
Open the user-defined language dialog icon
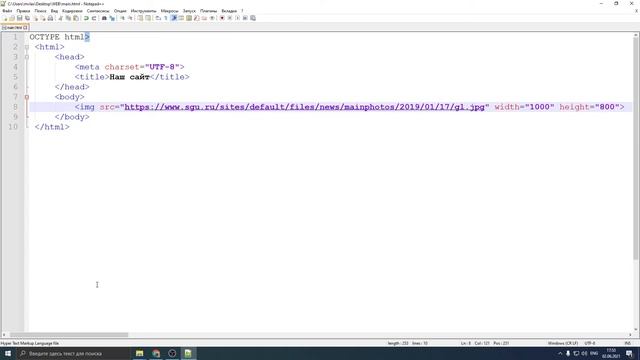[x=181, y=18]
